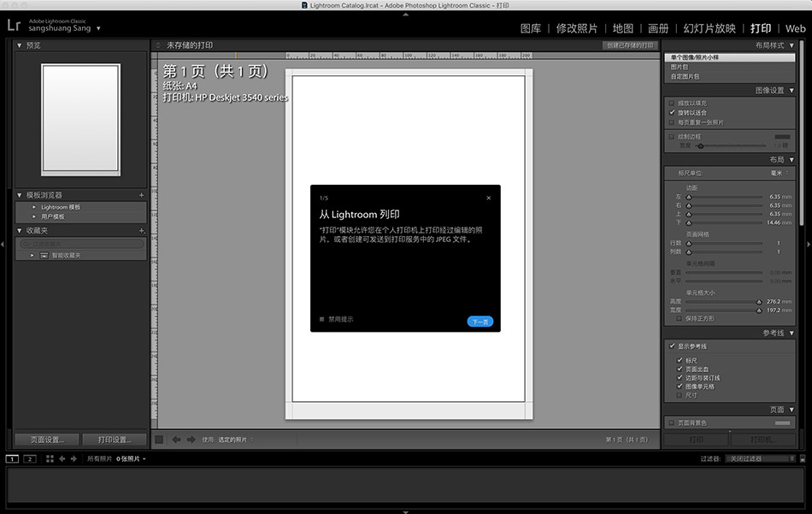Tick the 禁用提示 checkbox in the dialog
The height and width of the screenshot is (514, 812).
point(321,319)
